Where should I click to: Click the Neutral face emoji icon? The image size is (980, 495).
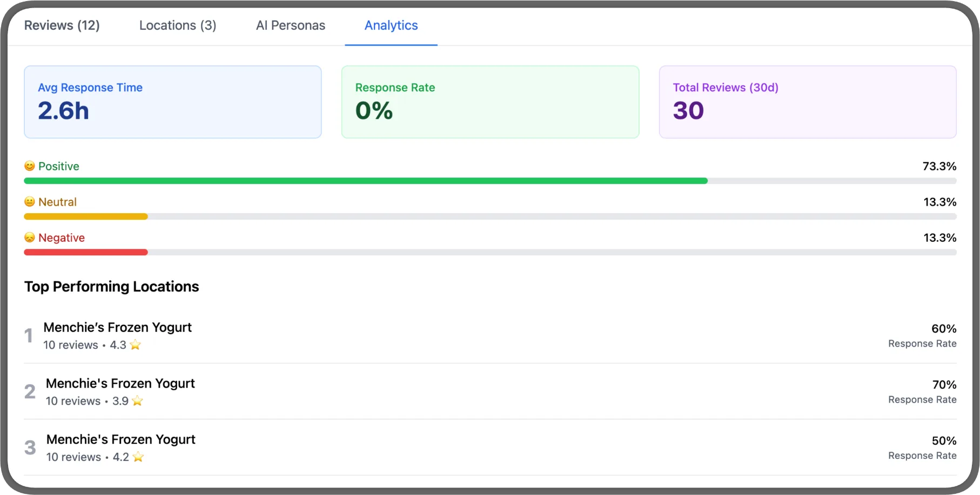point(30,202)
